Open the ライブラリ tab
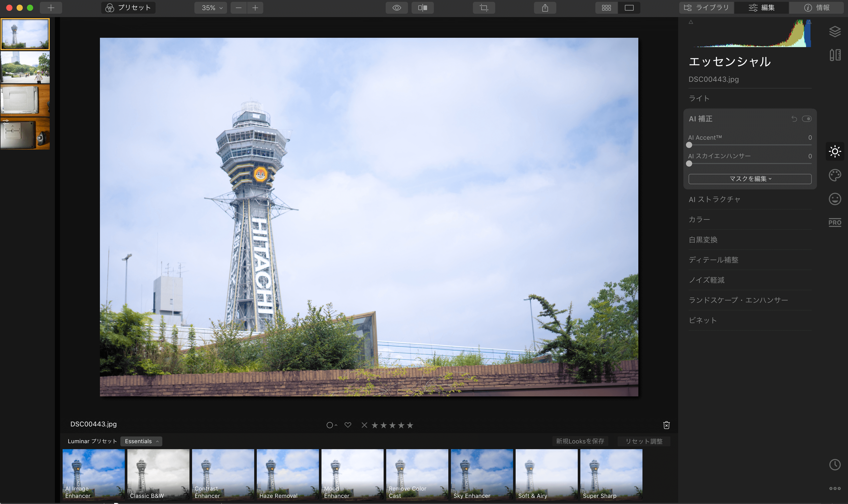The height and width of the screenshot is (504, 848). click(x=707, y=8)
